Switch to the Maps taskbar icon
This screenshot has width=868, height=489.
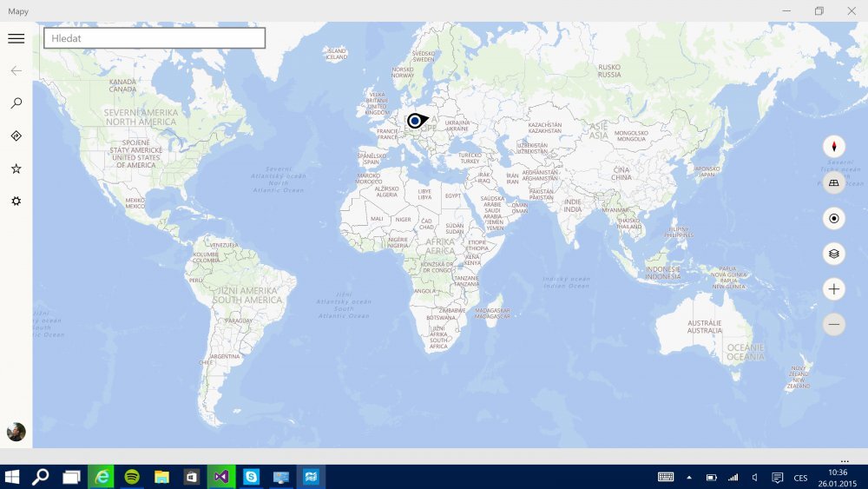(x=311, y=477)
